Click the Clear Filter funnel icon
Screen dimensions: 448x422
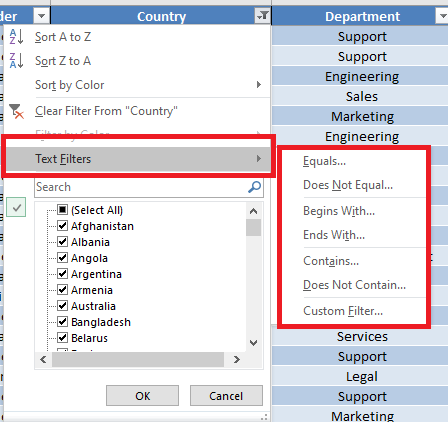(16, 111)
